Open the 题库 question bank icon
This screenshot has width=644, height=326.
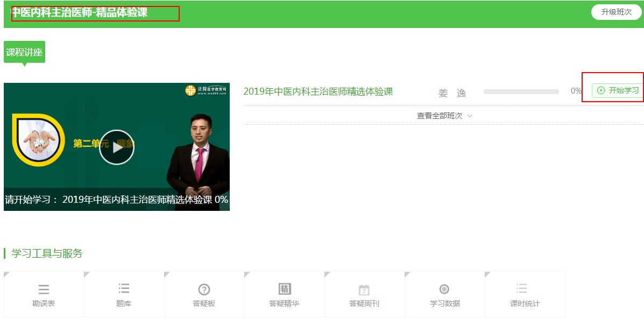[x=124, y=289]
